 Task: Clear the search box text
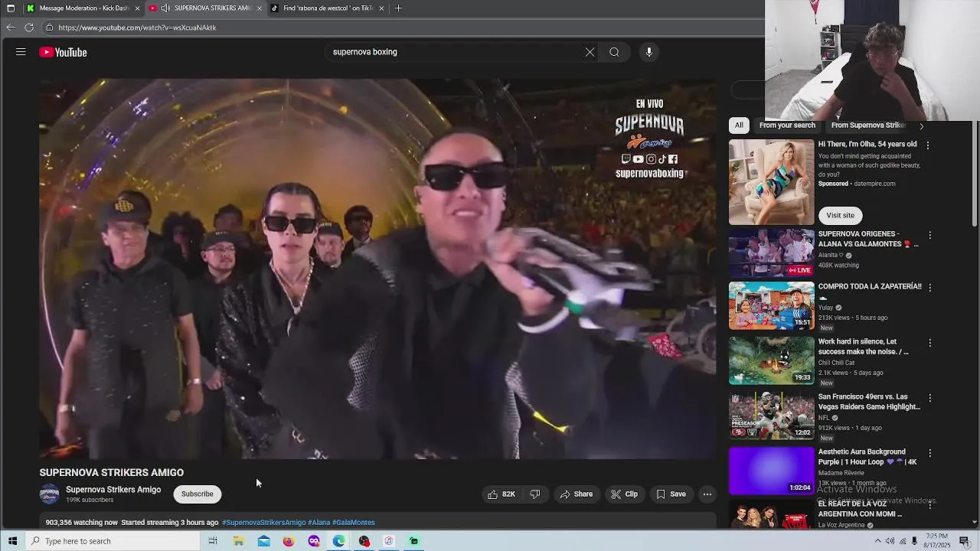coord(590,52)
